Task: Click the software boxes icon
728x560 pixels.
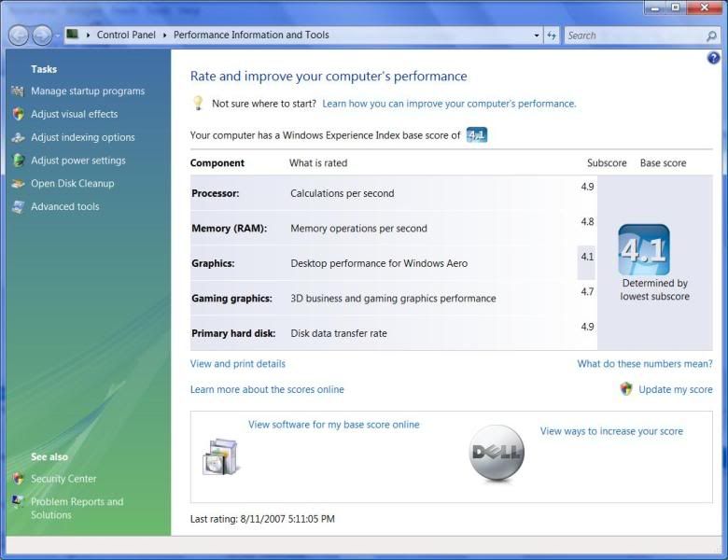Action: [x=221, y=457]
